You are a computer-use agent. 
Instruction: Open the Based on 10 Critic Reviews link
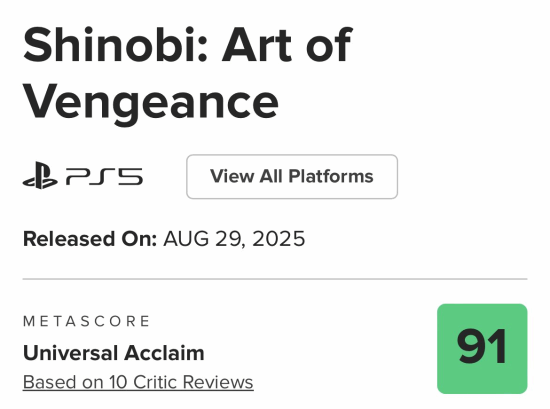tap(138, 382)
